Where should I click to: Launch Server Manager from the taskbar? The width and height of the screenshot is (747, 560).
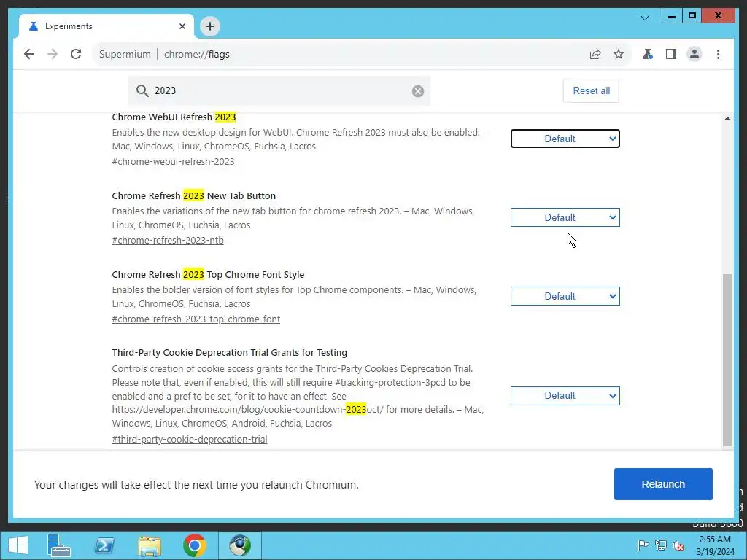click(58, 545)
